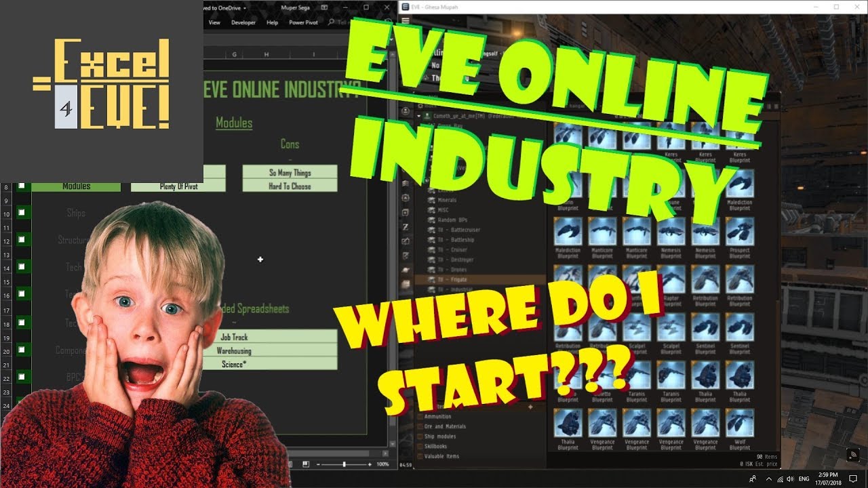Open Excel Developer tab

point(243,22)
